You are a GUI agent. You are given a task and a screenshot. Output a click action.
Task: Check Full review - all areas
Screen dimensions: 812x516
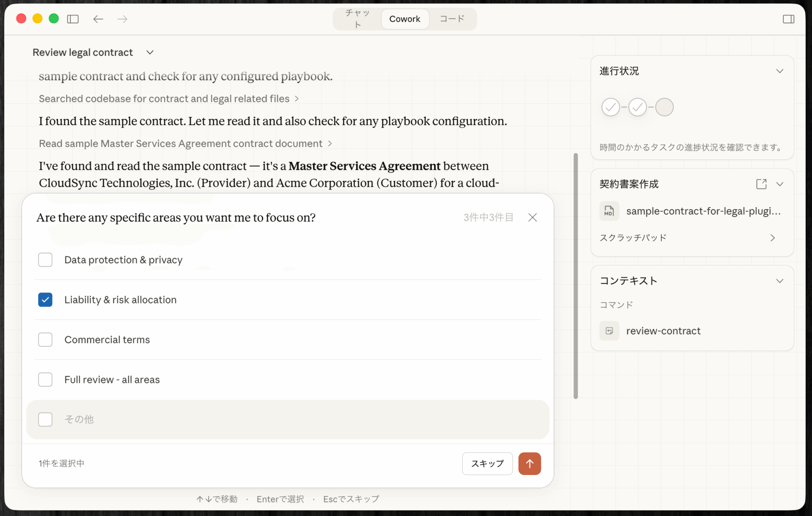45,379
